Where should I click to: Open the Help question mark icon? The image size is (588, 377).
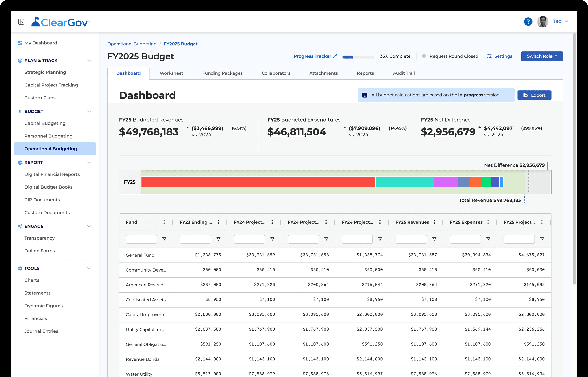(528, 22)
